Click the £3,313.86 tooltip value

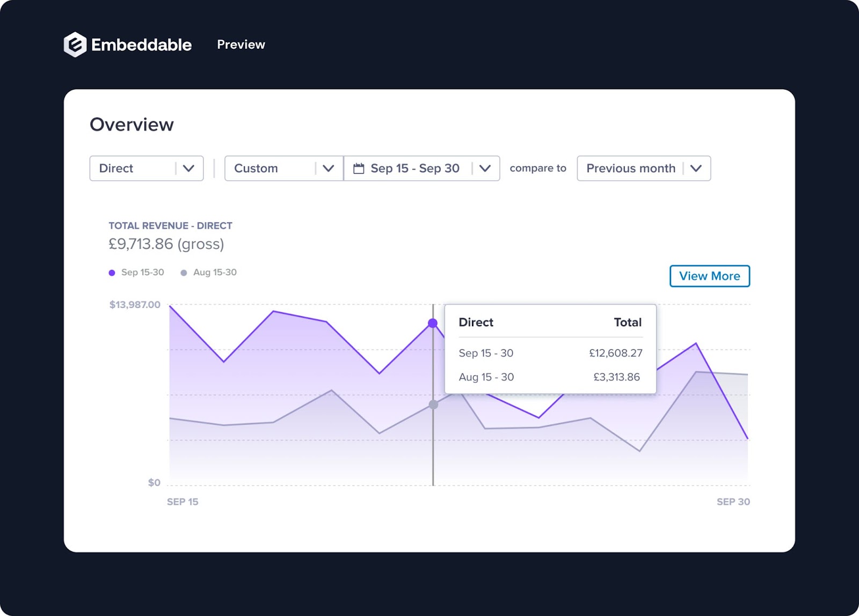(617, 377)
